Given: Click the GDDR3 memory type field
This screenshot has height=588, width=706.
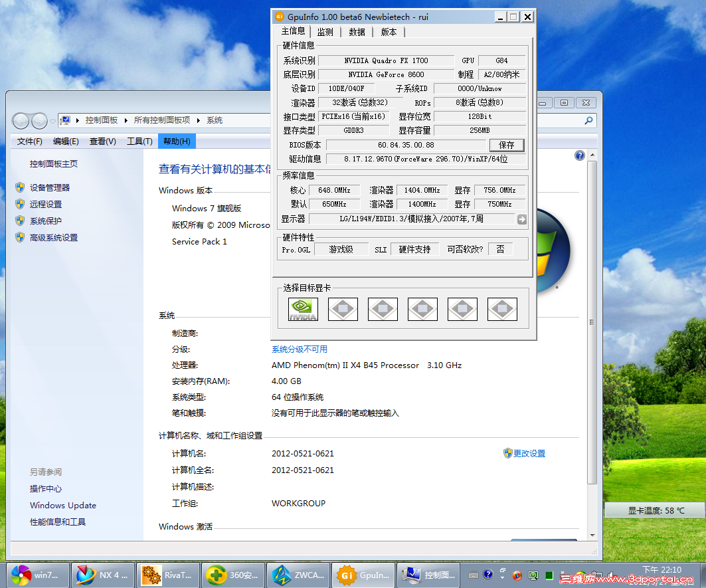Looking at the screenshot, I should tap(353, 130).
